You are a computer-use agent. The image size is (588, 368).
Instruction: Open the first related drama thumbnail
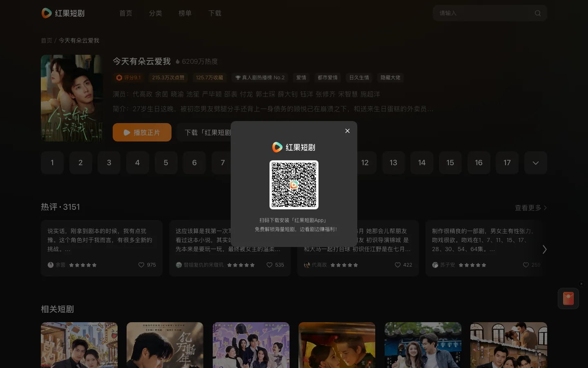click(x=79, y=345)
